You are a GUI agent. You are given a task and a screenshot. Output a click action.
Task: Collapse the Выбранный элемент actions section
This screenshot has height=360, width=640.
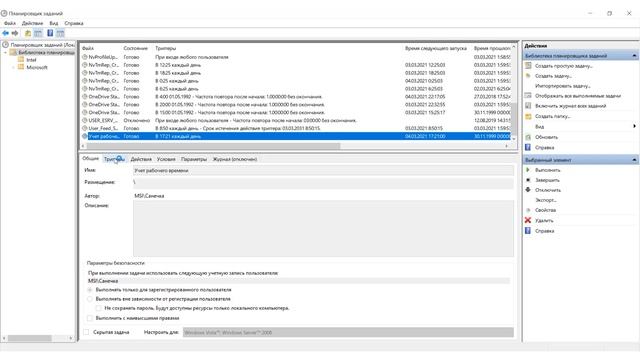click(x=634, y=160)
